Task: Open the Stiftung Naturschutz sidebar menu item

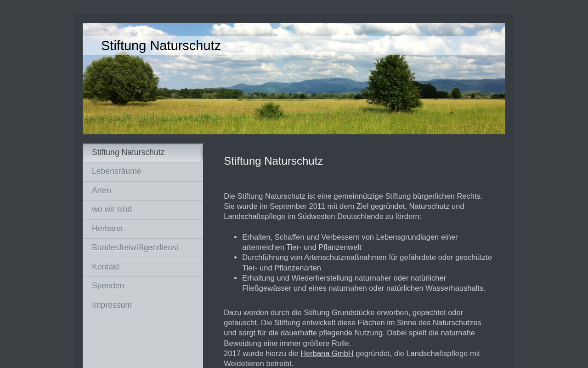Action: coord(143,153)
